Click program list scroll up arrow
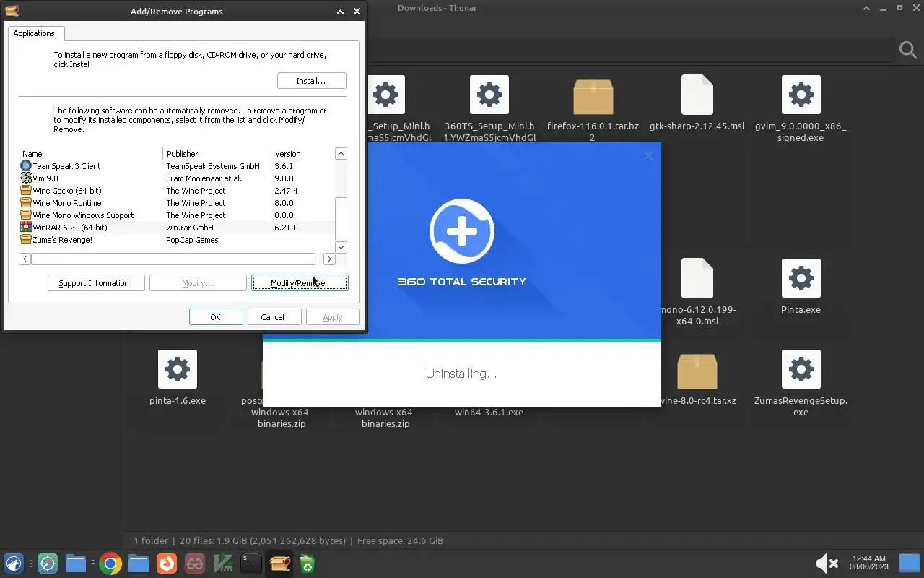This screenshot has height=578, width=924. [341, 154]
